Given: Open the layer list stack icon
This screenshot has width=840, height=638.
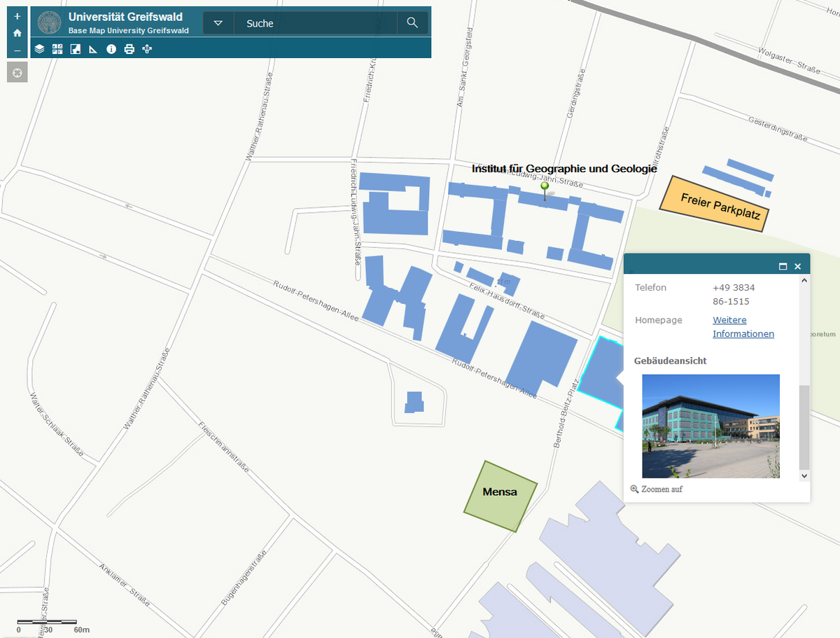Looking at the screenshot, I should (40, 49).
